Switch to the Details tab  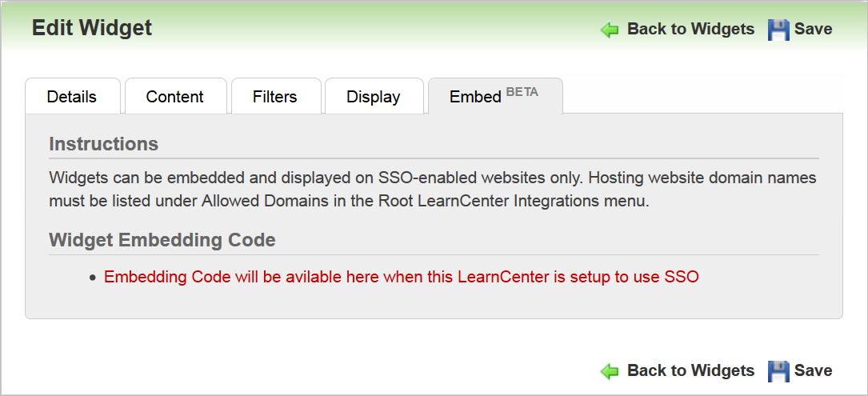click(72, 97)
